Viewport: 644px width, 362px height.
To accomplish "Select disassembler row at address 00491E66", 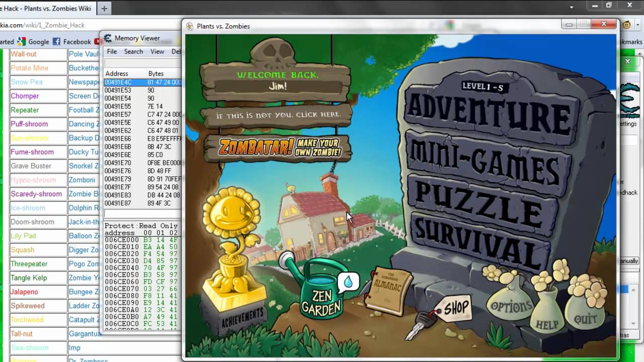I will (142, 139).
